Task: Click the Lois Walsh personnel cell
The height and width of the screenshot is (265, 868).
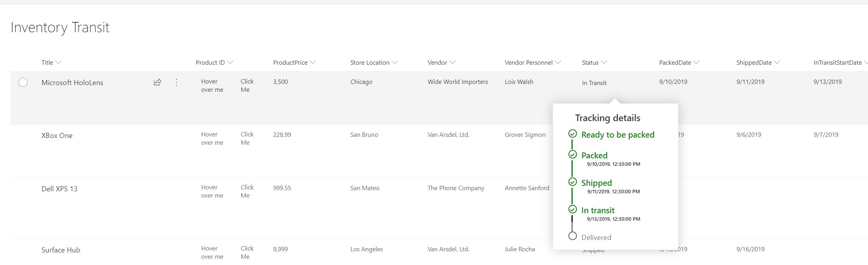Action: click(519, 82)
